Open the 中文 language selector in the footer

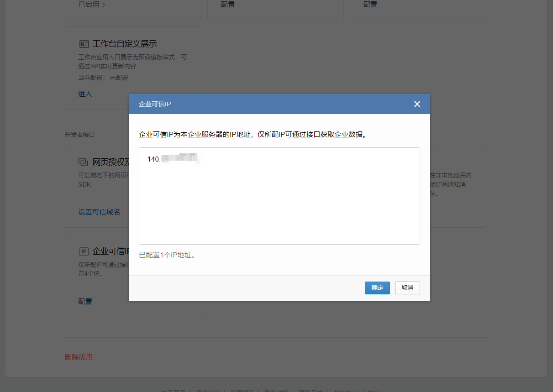tap(374, 391)
